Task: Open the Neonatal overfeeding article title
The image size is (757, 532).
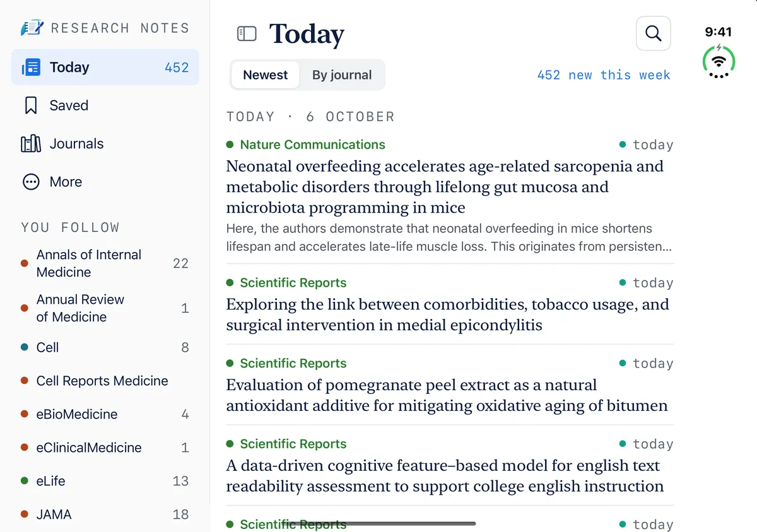Action: (445, 187)
